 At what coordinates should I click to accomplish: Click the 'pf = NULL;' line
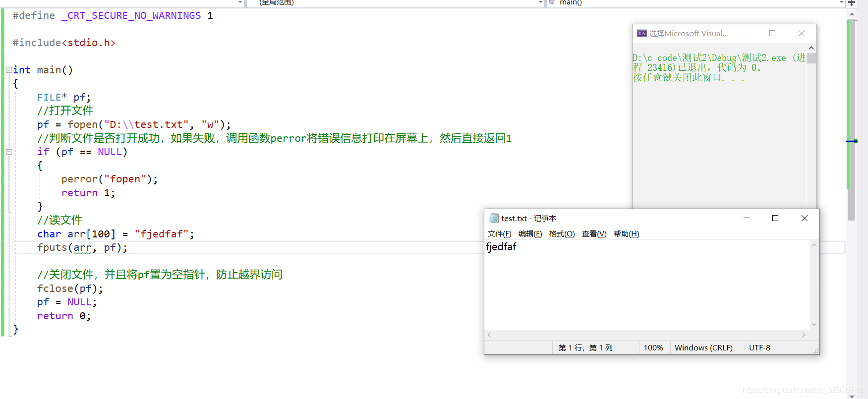pyautogui.click(x=67, y=302)
